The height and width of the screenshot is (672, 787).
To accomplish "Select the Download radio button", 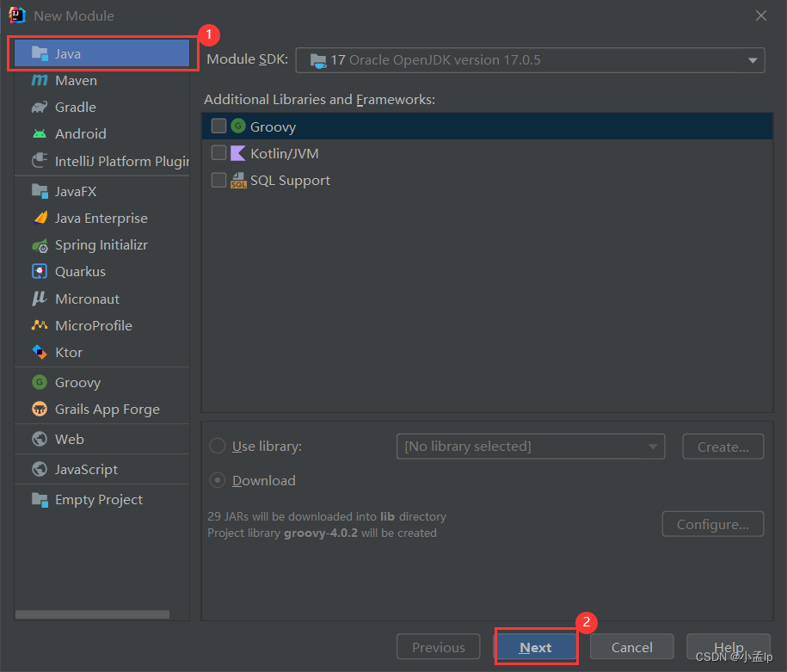I will [x=218, y=480].
